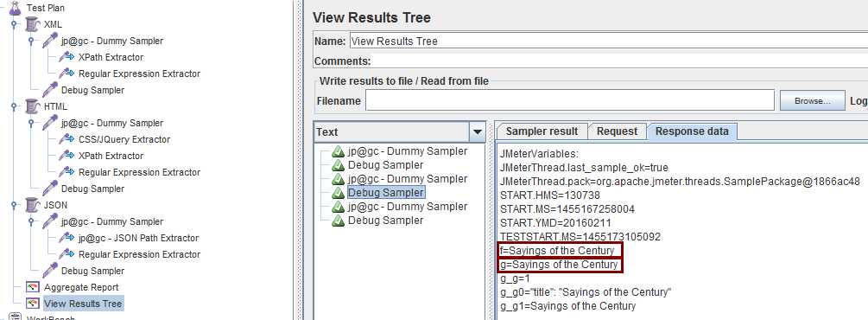Click the XPath Extractor icon under XML
The height and width of the screenshot is (320, 868).
coord(67,57)
